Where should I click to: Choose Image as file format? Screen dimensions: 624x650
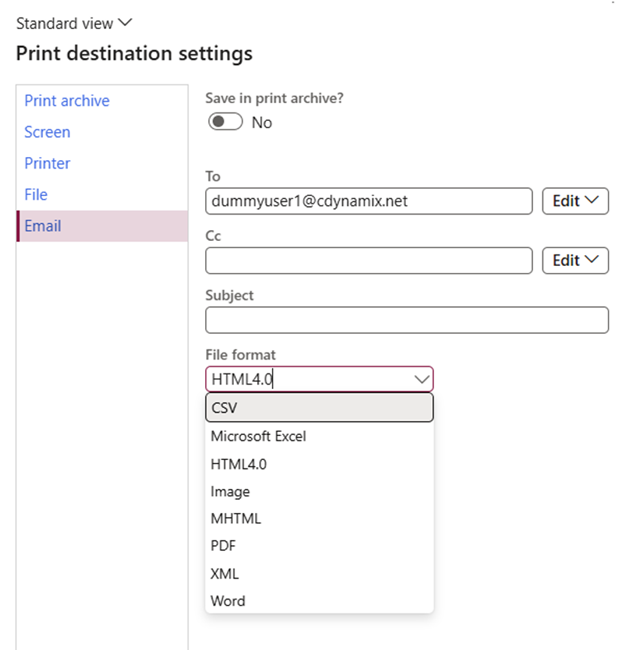coord(319,491)
